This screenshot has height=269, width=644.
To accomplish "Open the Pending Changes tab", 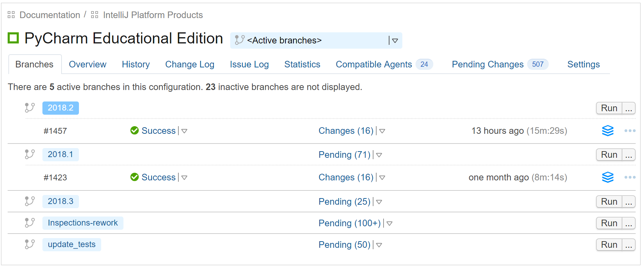I will pyautogui.click(x=488, y=64).
